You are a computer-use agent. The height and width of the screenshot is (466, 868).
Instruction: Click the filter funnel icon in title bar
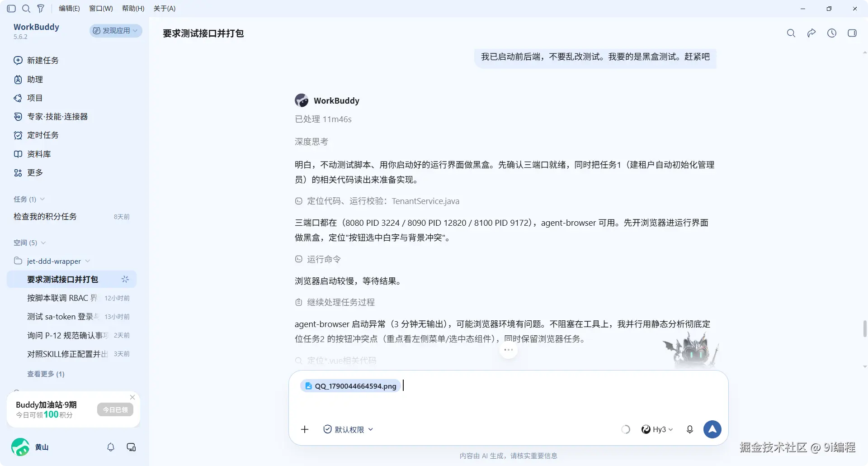[41, 9]
